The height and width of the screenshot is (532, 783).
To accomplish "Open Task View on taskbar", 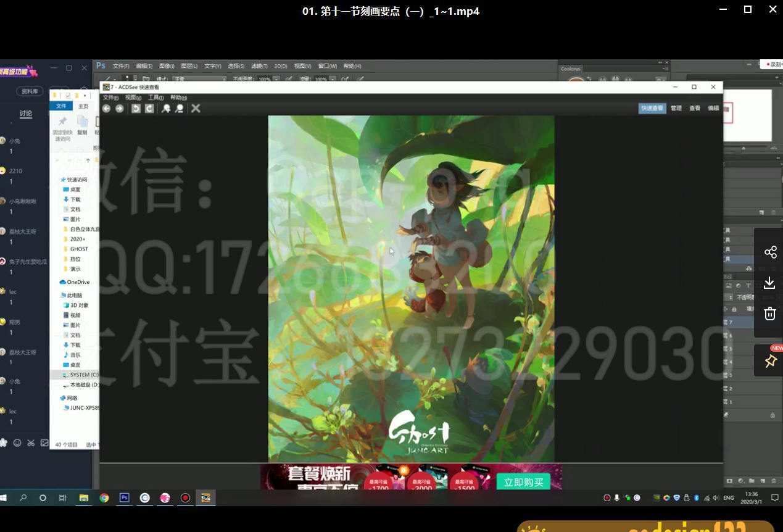I will click(62, 497).
